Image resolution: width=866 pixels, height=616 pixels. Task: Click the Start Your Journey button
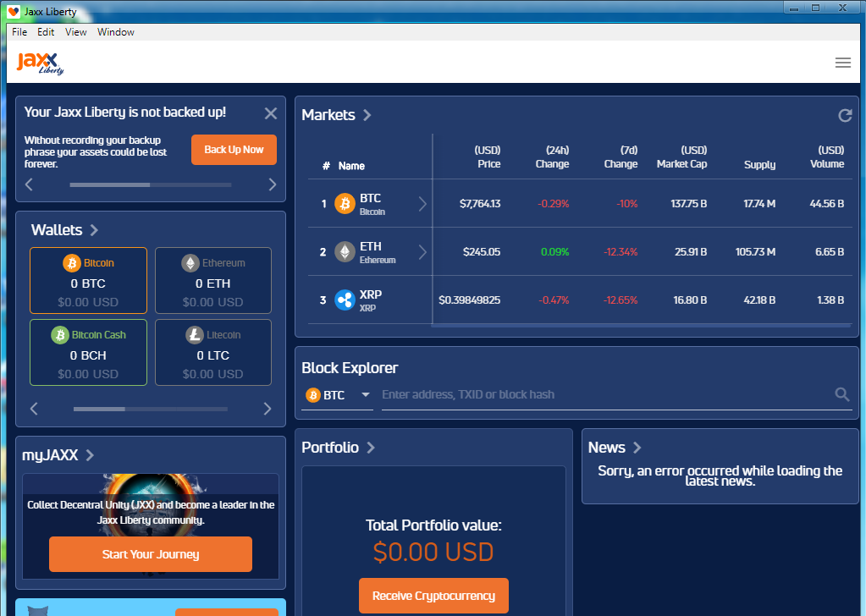(150, 554)
